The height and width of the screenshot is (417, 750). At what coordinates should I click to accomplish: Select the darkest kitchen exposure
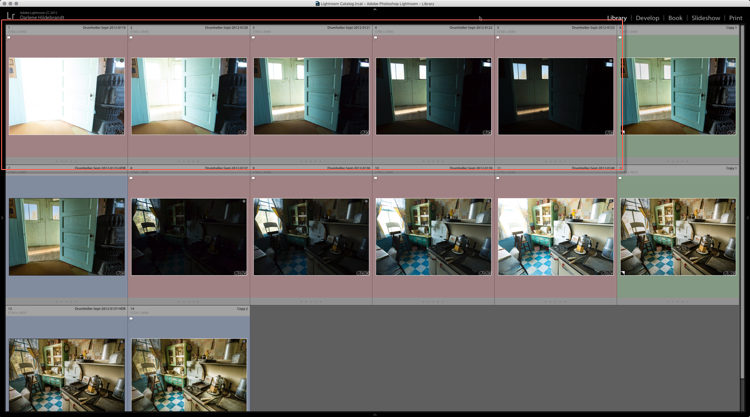(x=189, y=237)
